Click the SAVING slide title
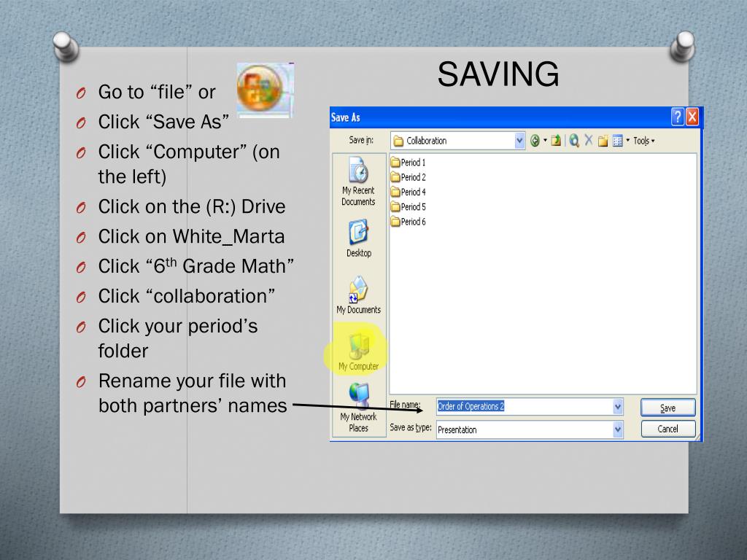Viewport: 747px width, 560px height. [498, 74]
